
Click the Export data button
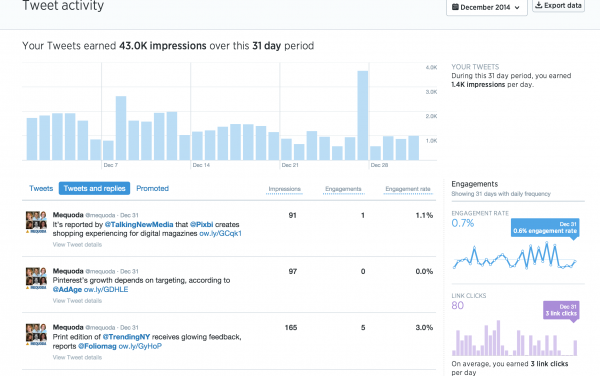click(558, 5)
